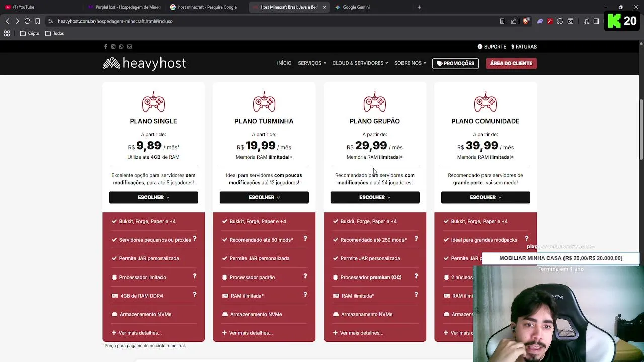Screen dimensions: 644x362
Task: Click the '29,99' price text
Action: 371,146
